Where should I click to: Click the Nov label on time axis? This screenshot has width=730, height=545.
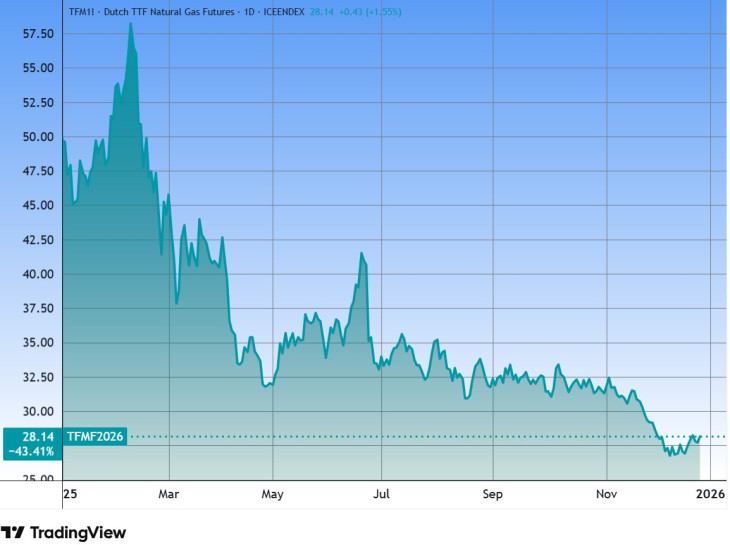tap(604, 494)
